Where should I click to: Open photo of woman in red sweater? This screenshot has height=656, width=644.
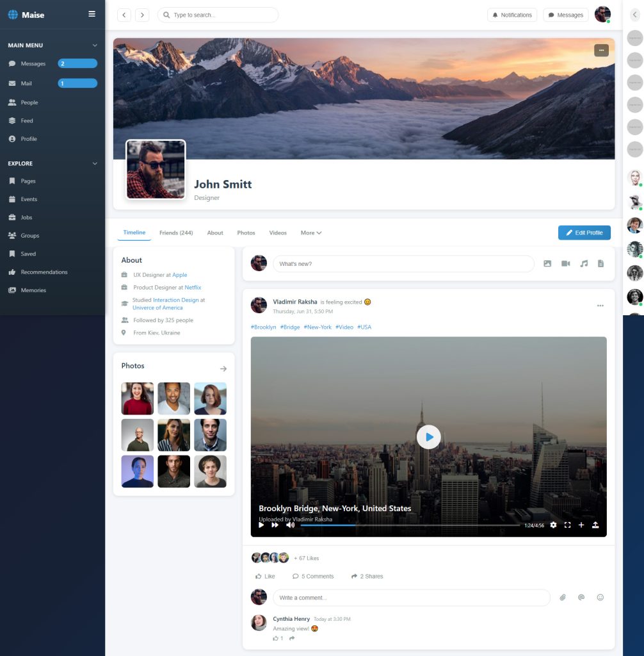(x=138, y=398)
